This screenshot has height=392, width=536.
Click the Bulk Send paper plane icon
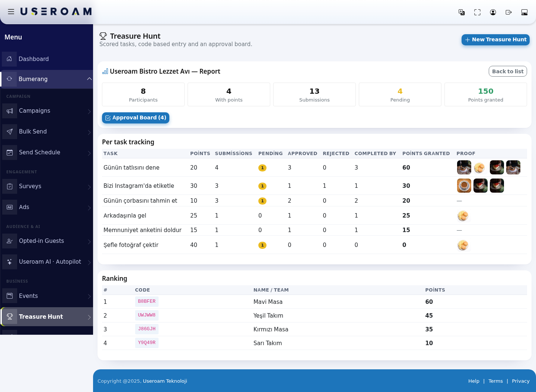pyautogui.click(x=10, y=132)
